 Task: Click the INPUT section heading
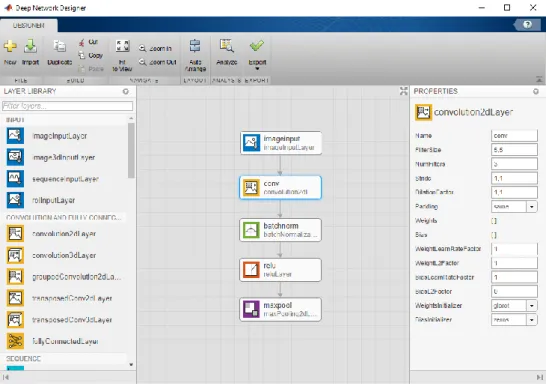[15, 120]
